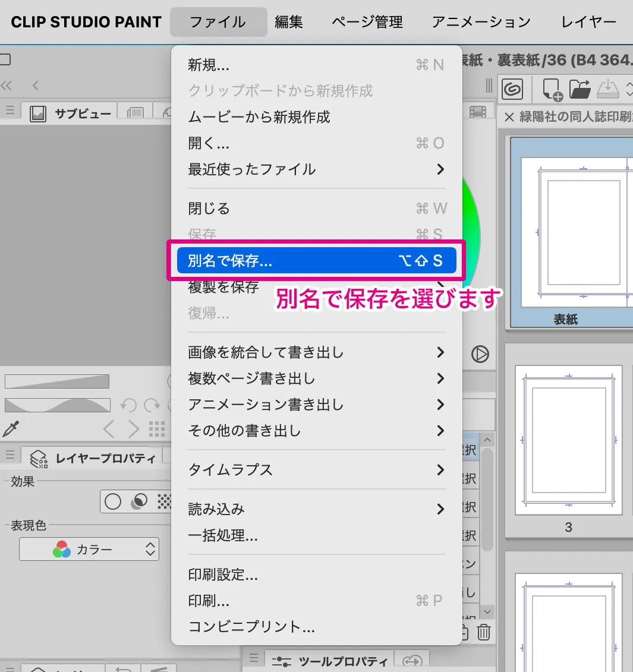Open the ツールプロパティ palette menu icon
Image resolution: width=633 pixels, height=672 pixels.
pos(254,657)
